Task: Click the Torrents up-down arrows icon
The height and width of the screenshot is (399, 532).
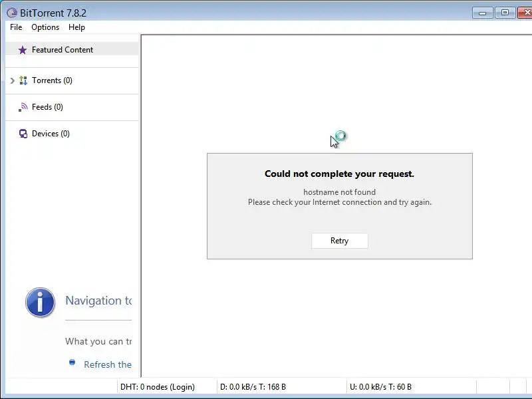Action: point(23,80)
